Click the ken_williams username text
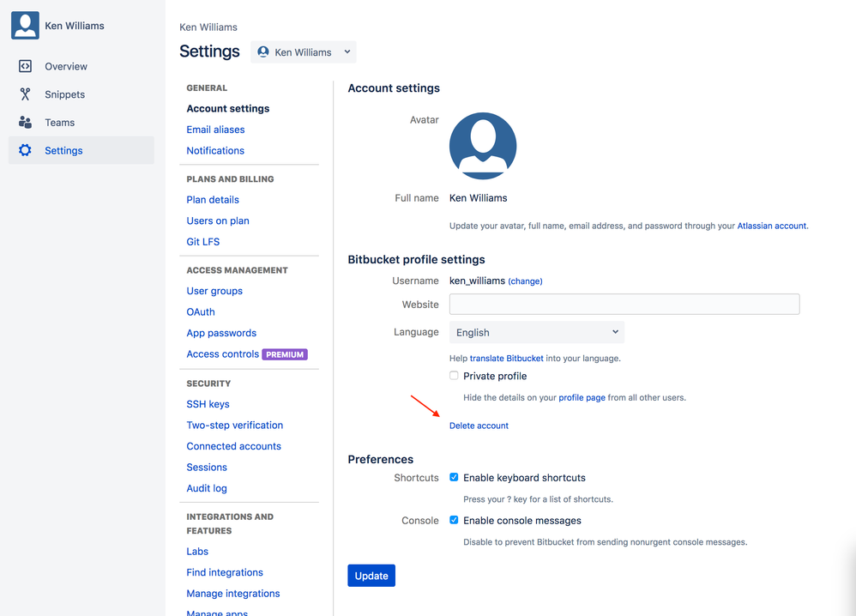Image resolution: width=856 pixels, height=616 pixels. pyautogui.click(x=477, y=281)
